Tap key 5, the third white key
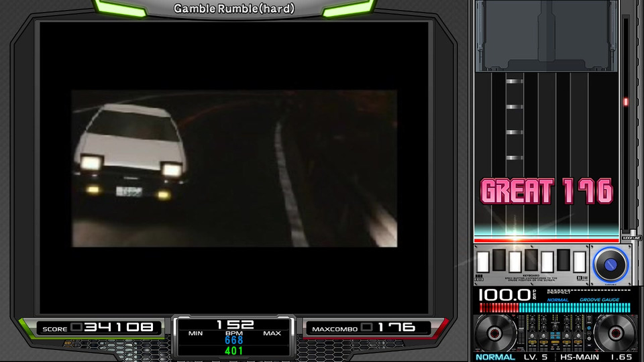 click(547, 262)
